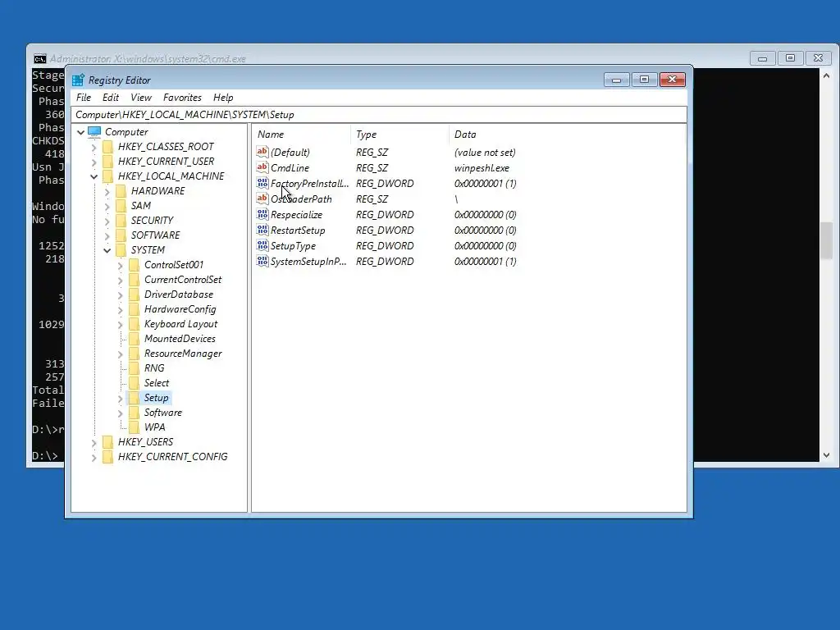840x630 pixels.
Task: Click the ResourceManager folder icon
Action: coord(135,354)
